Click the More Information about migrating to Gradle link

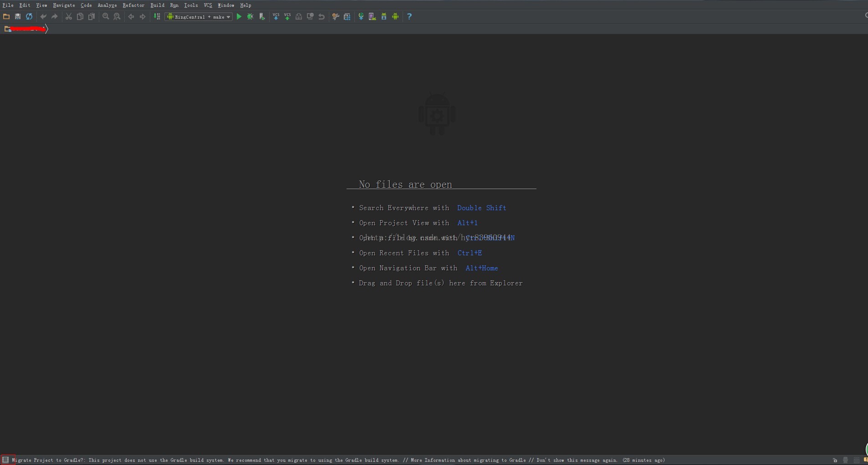click(468, 460)
